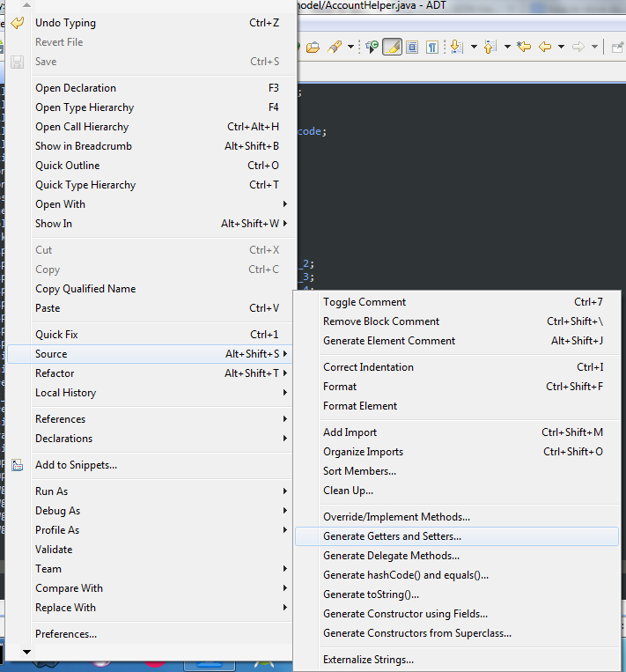Expand the Local History submenu
The width and height of the screenshot is (626, 672).
point(151,393)
